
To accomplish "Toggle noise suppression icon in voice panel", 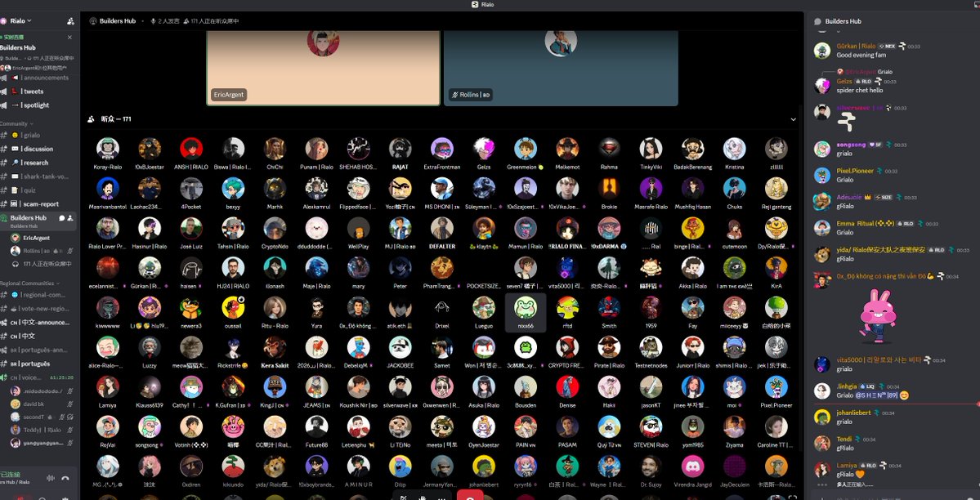I will [x=51, y=478].
